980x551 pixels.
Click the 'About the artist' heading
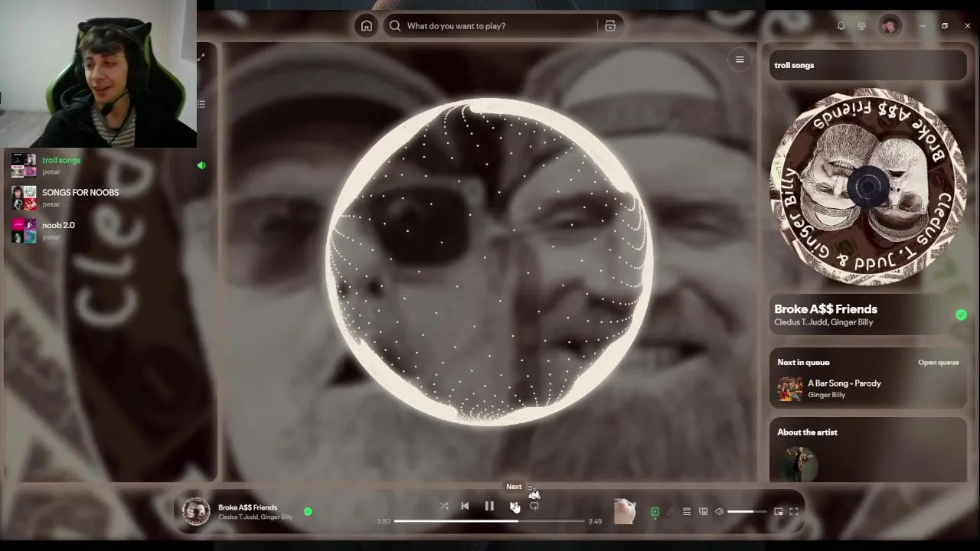[807, 432]
